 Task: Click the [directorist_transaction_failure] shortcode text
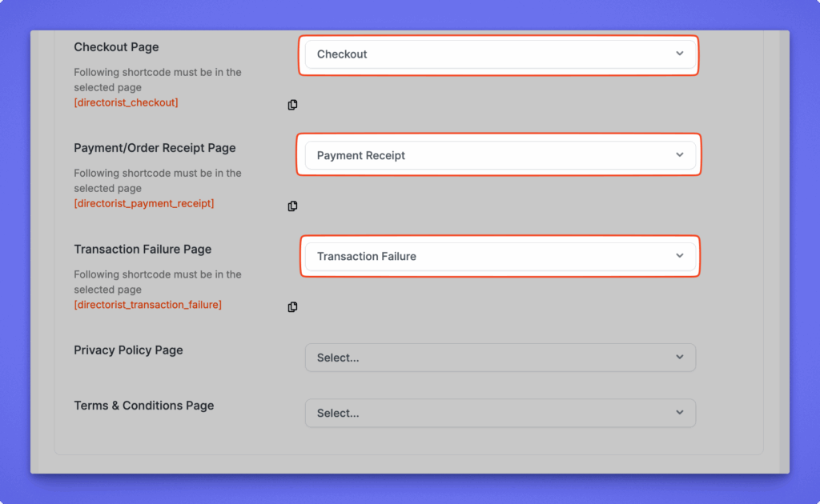tap(147, 305)
